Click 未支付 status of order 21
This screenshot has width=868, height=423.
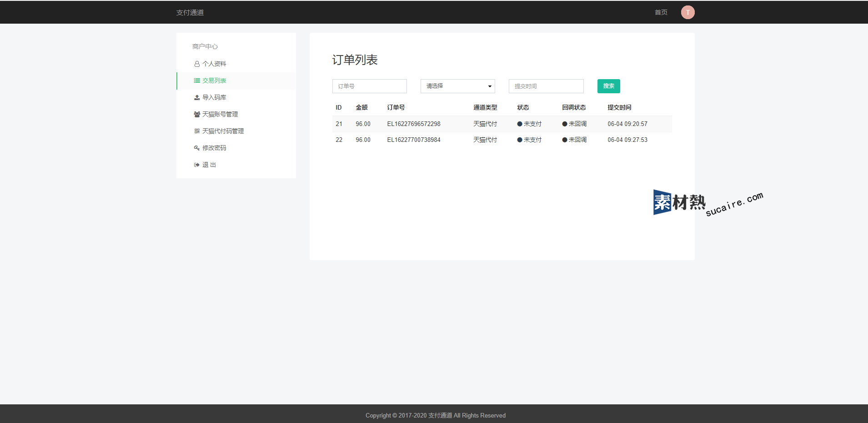point(532,124)
